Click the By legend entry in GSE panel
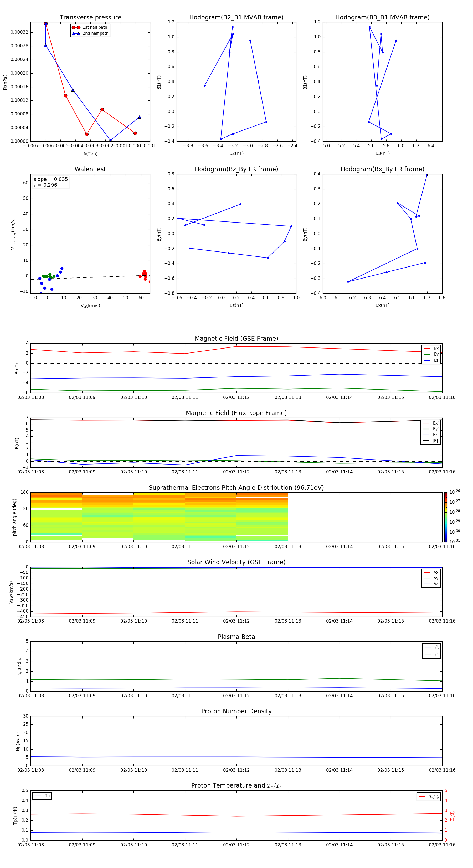The width and height of the screenshot is (473, 868). coord(431,354)
